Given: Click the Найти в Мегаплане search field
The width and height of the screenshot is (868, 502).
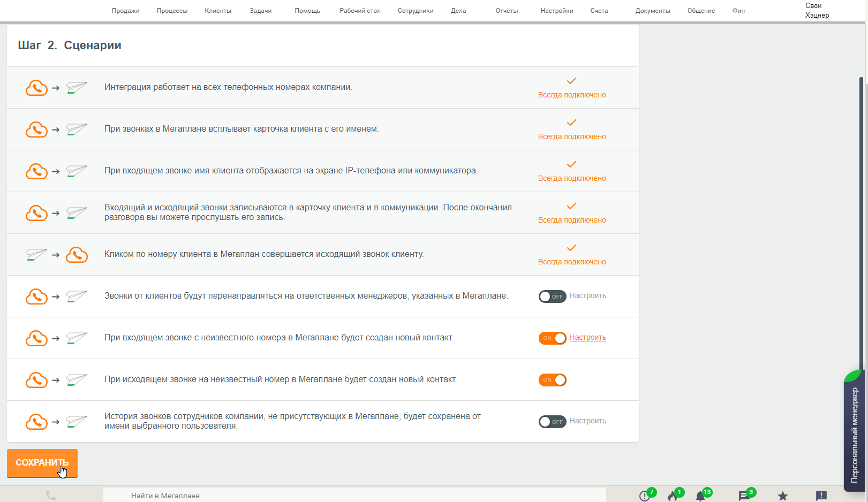Looking at the screenshot, I should click(354, 496).
